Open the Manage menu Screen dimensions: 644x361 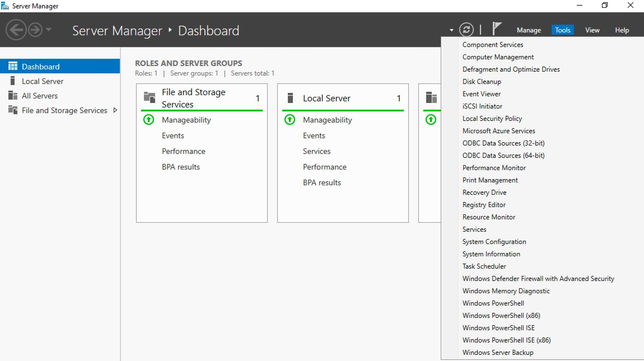point(529,30)
